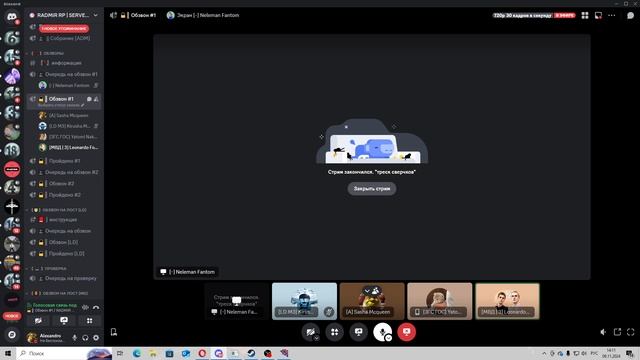
Task: Open chat icon on Обзвон #1 channel
Action: (x=89, y=99)
